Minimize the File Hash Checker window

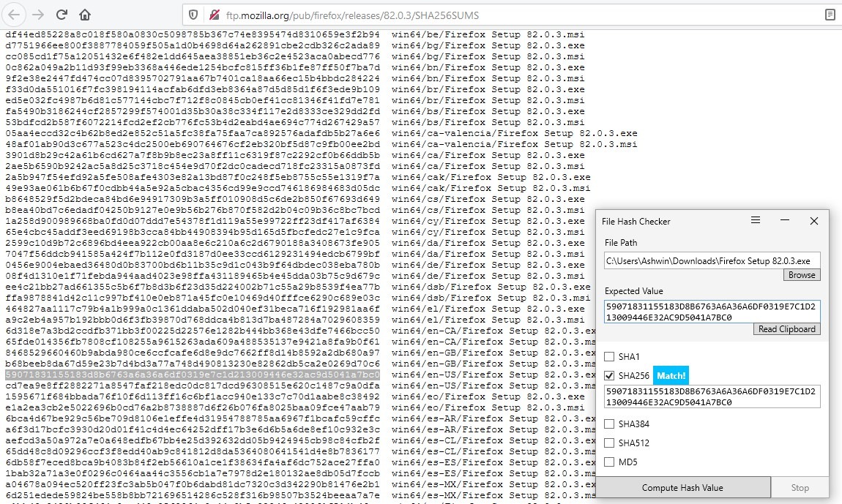785,220
